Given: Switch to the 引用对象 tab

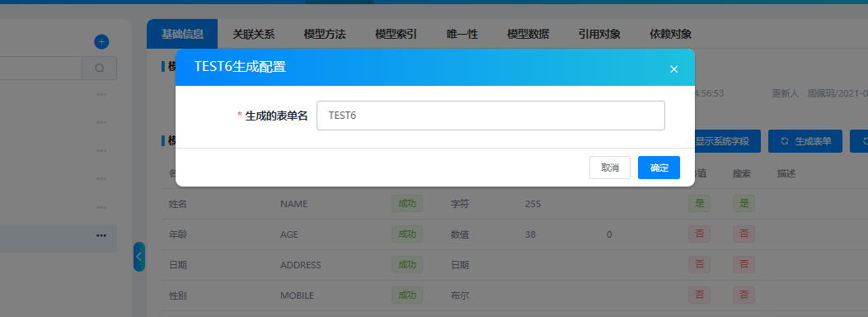Looking at the screenshot, I should (599, 34).
